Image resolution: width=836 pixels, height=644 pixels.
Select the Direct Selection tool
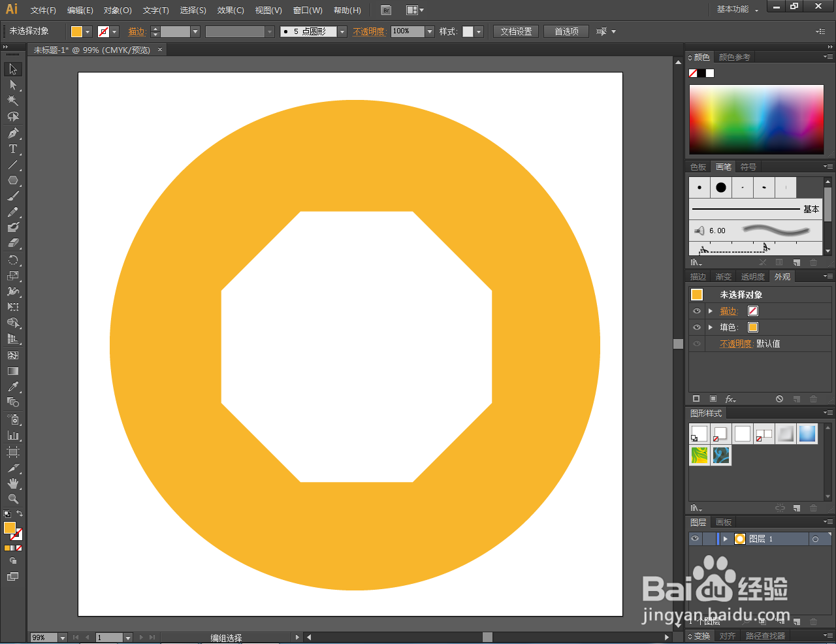(13, 85)
